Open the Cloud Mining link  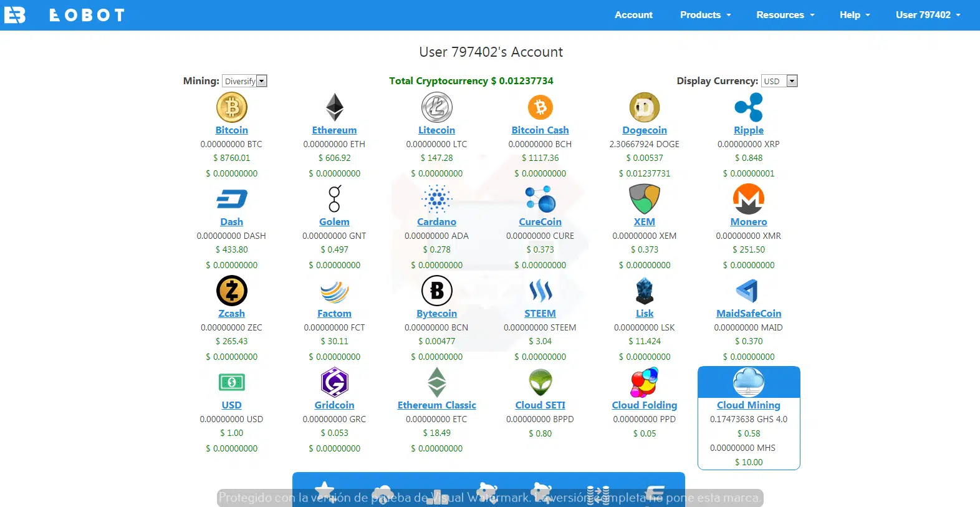coord(749,405)
